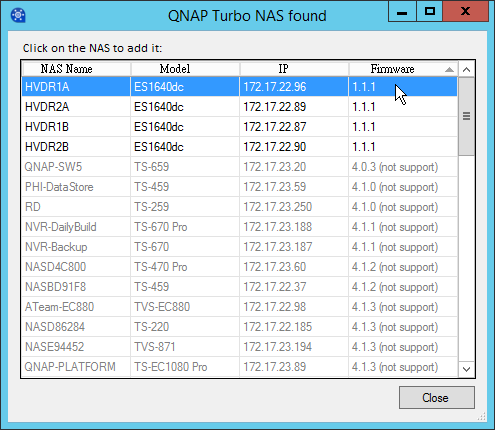Minimize the dialog window
The image size is (495, 430).
tap(402, 12)
